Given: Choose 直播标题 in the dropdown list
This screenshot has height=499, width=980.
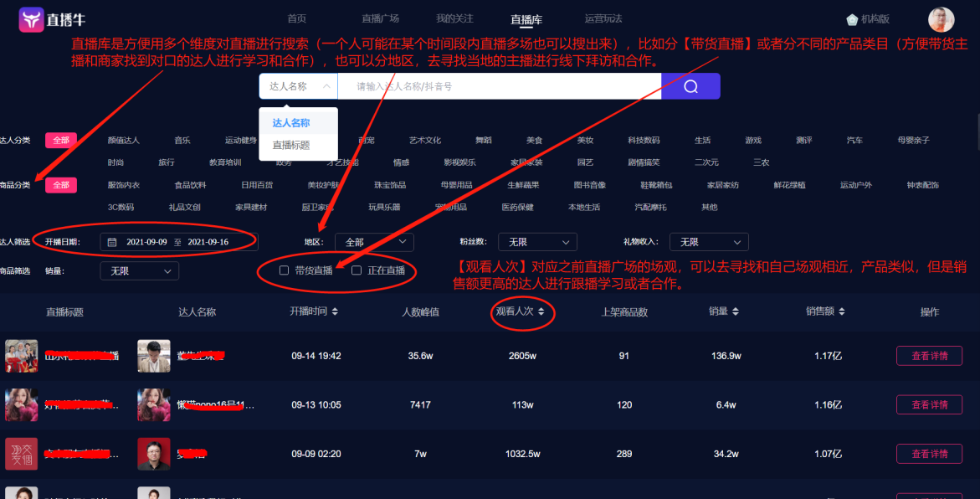Looking at the screenshot, I should 291,145.
